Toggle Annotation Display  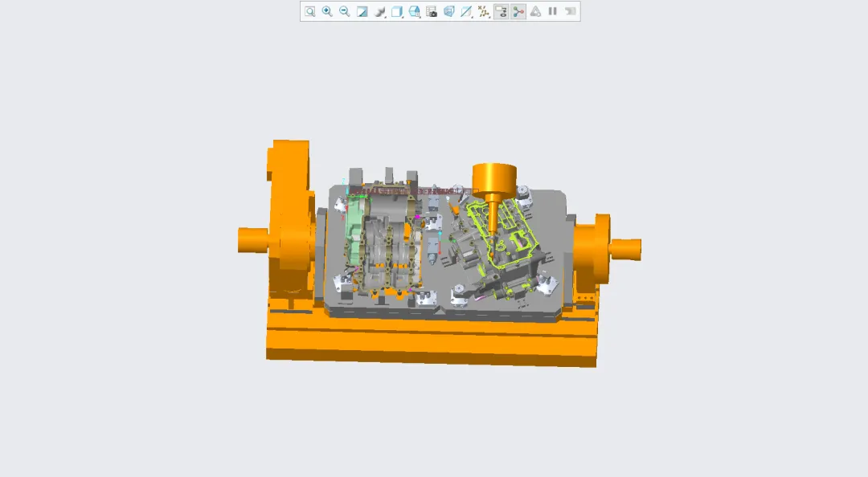tap(501, 11)
